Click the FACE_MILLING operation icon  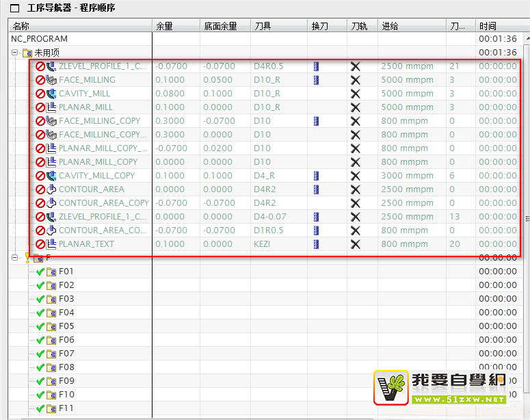click(x=51, y=80)
